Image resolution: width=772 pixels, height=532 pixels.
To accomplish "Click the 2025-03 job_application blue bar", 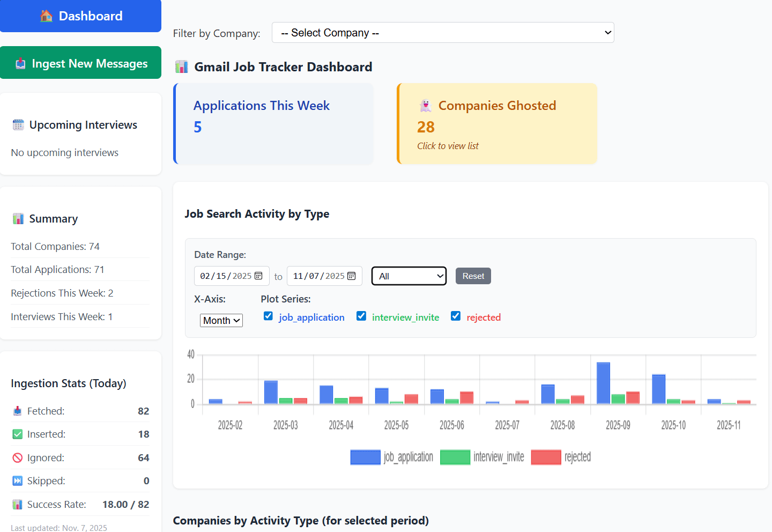I will pos(271,392).
